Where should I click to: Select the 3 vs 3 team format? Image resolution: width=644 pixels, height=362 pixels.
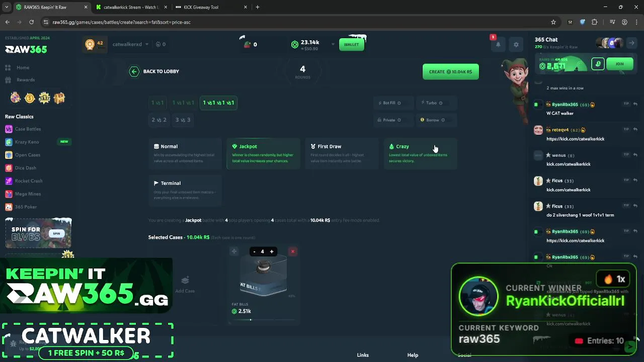[183, 120]
